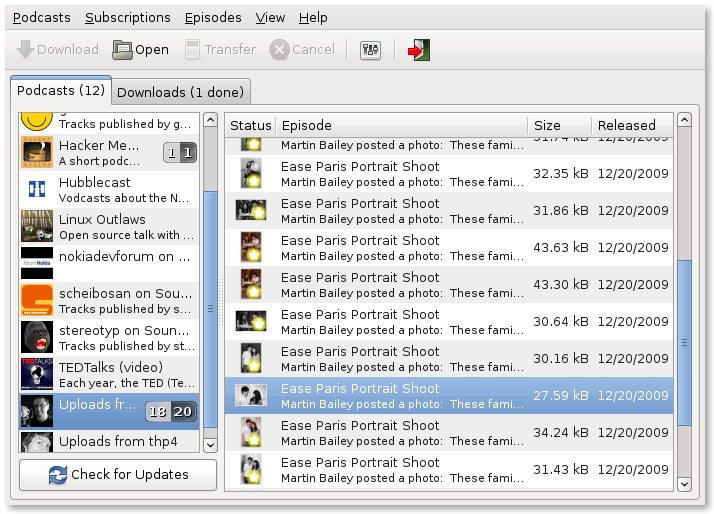
Task: Open the Subscriptions menu
Action: [127, 18]
